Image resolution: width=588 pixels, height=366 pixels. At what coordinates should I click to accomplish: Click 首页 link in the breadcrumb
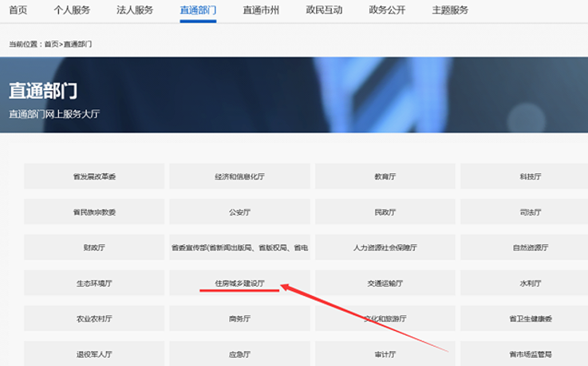pos(52,44)
